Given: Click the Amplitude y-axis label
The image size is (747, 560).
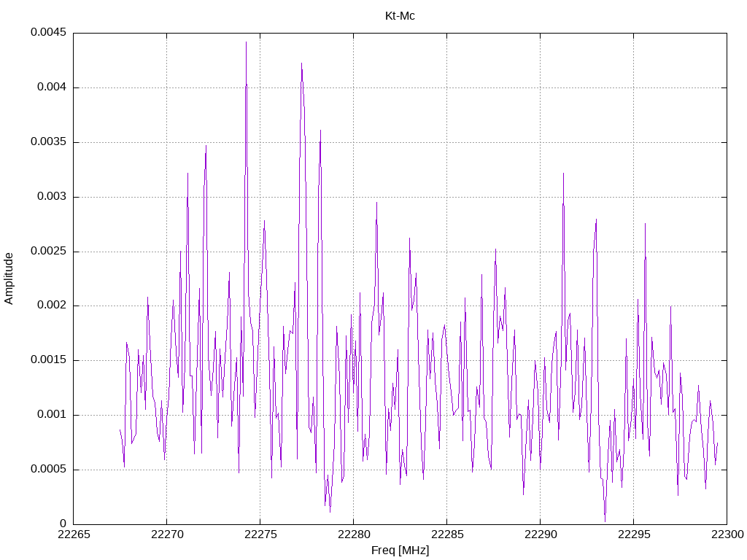Looking at the screenshot, I should pos(9,279).
